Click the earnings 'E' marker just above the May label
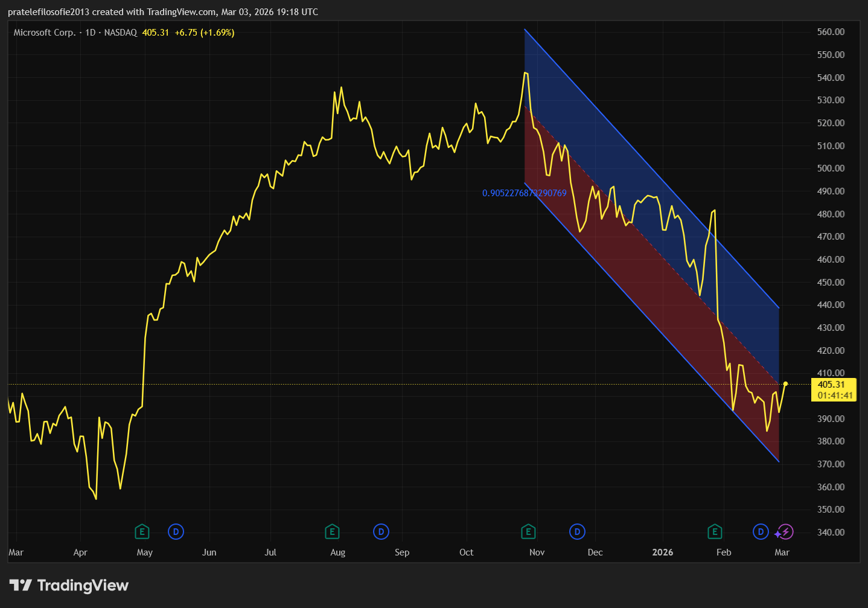868x608 pixels. tap(142, 532)
